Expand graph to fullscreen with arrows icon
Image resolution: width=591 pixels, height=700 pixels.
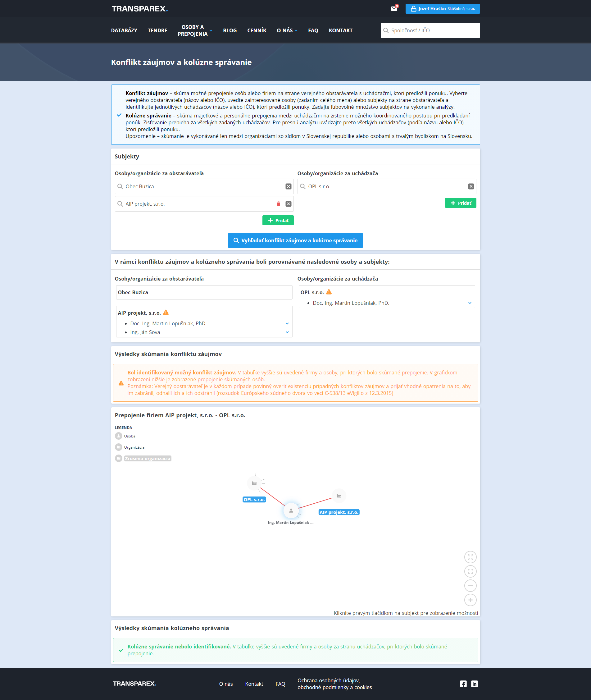470,557
